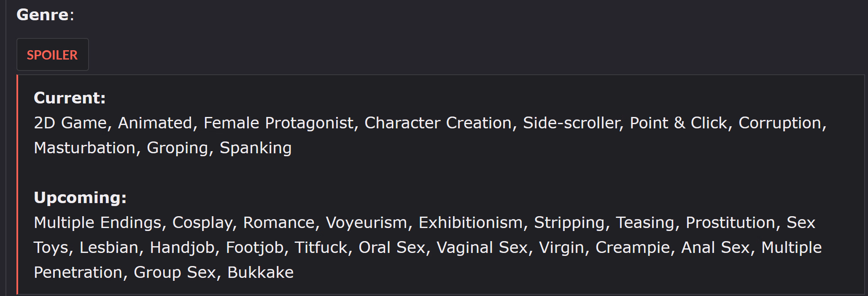868x296 pixels.
Task: Click the Point & Click tag
Action: pyautogui.click(x=678, y=123)
